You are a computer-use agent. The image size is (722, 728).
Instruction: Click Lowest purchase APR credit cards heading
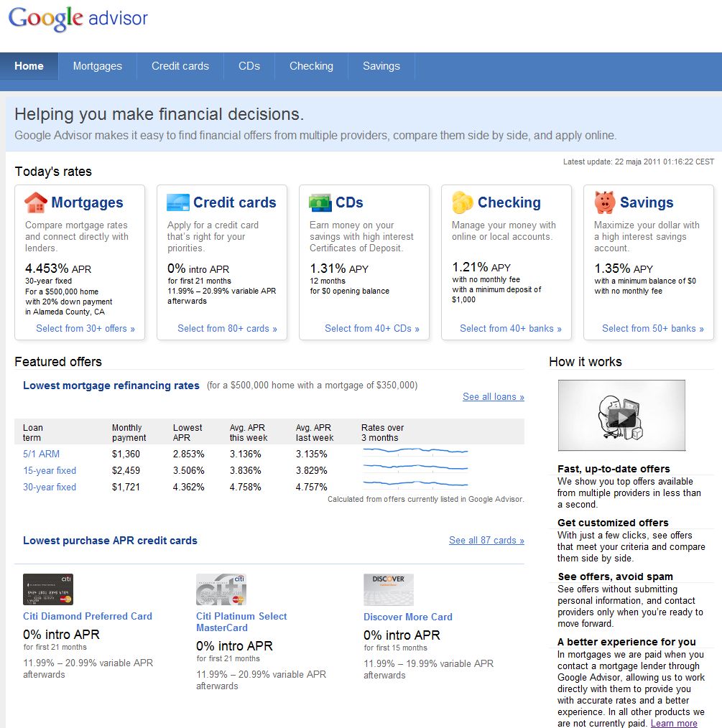110,541
